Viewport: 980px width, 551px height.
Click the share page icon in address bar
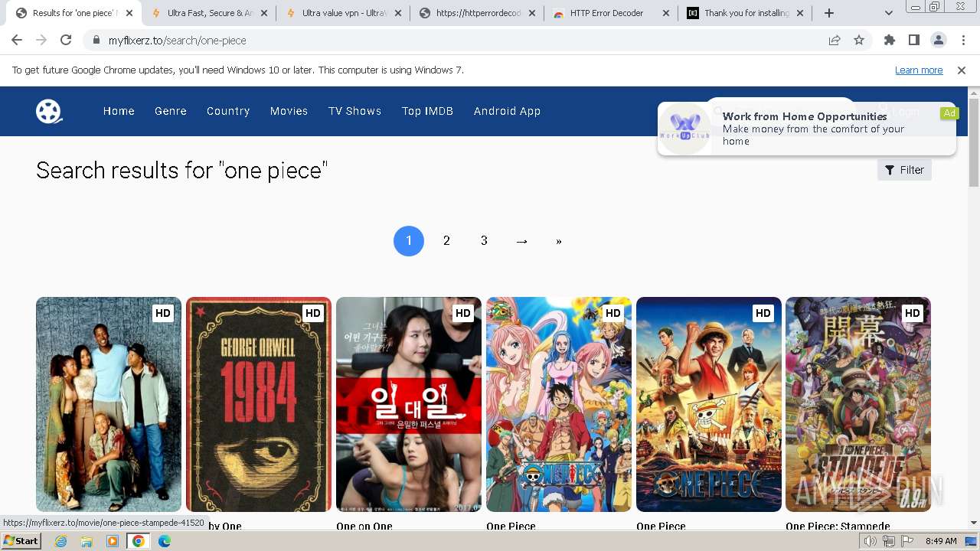coord(835,41)
